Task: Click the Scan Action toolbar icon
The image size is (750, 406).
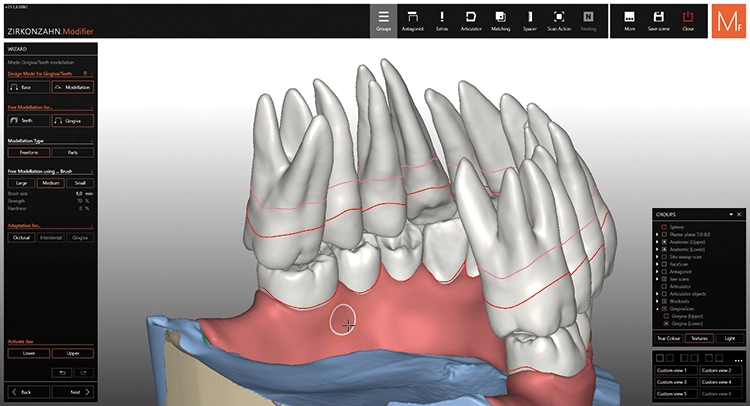Action: click(x=559, y=21)
